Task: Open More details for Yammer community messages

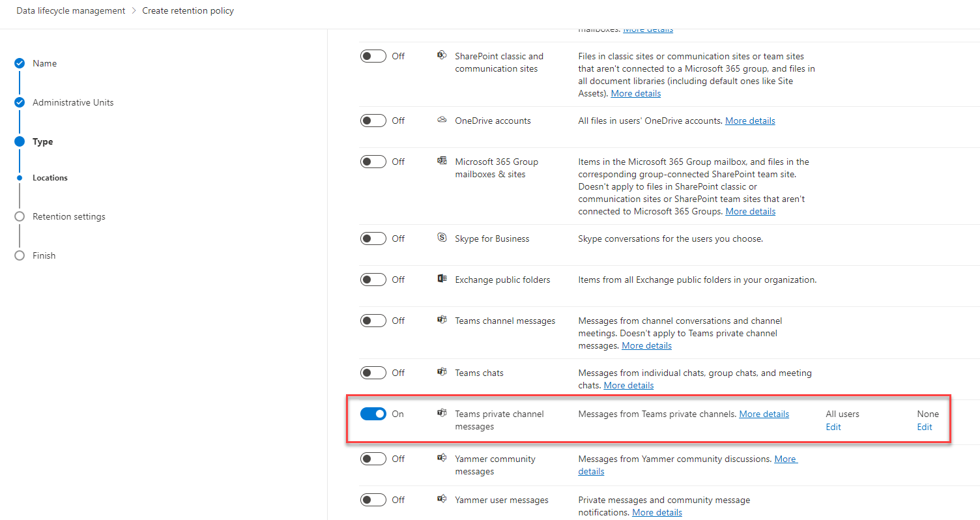Action: pyautogui.click(x=785, y=459)
